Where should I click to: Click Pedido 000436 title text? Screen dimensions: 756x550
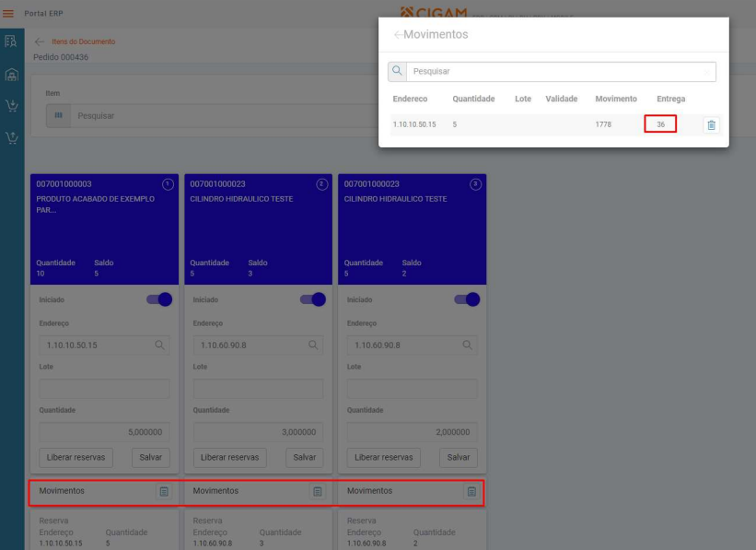click(x=61, y=57)
